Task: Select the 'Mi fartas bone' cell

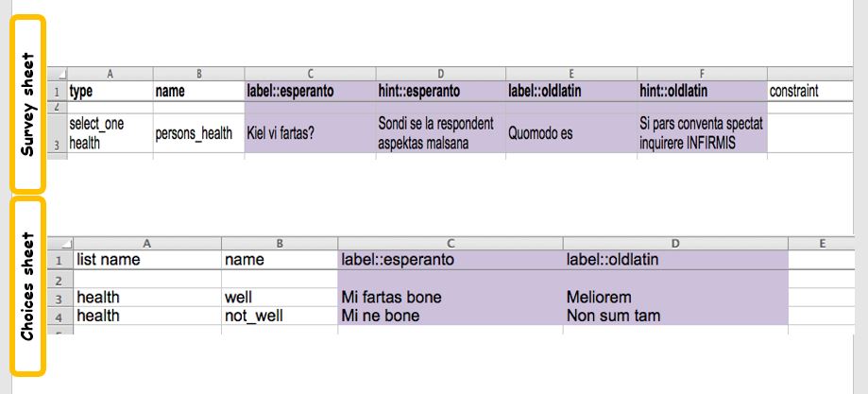Action: pyautogui.click(x=449, y=297)
